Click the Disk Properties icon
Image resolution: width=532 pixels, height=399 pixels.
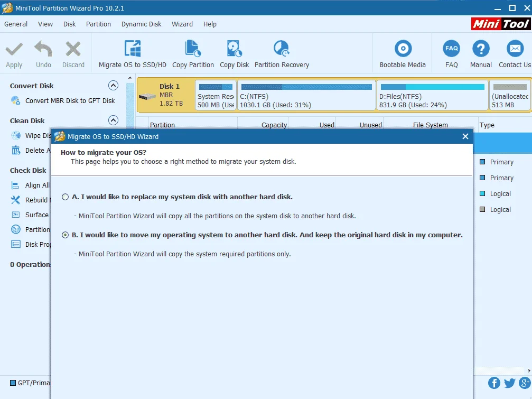[16, 244]
